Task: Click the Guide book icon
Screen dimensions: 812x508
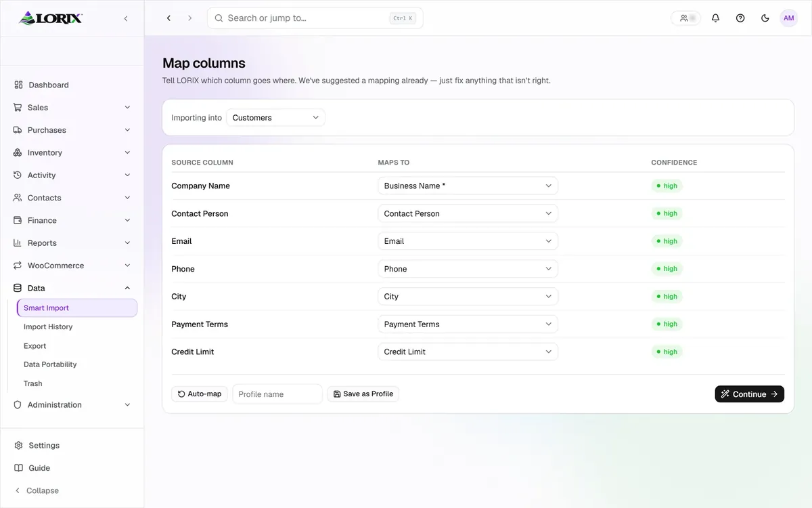Action: click(18, 468)
